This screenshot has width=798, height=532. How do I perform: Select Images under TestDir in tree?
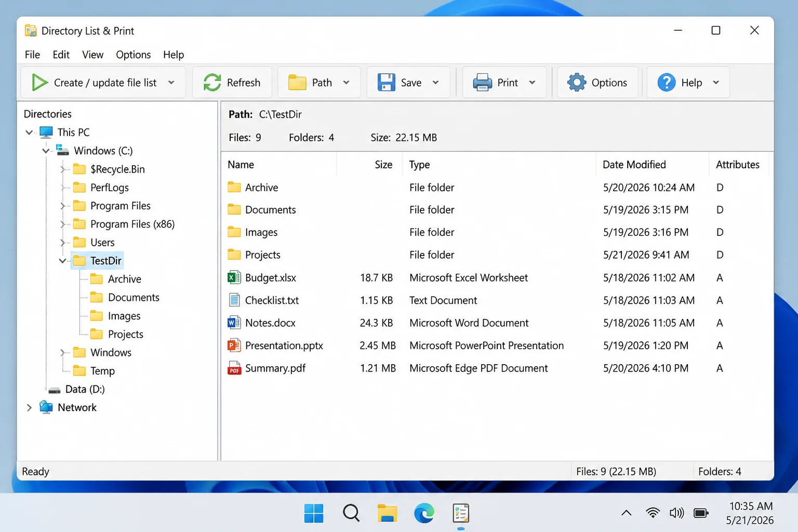[x=124, y=316]
